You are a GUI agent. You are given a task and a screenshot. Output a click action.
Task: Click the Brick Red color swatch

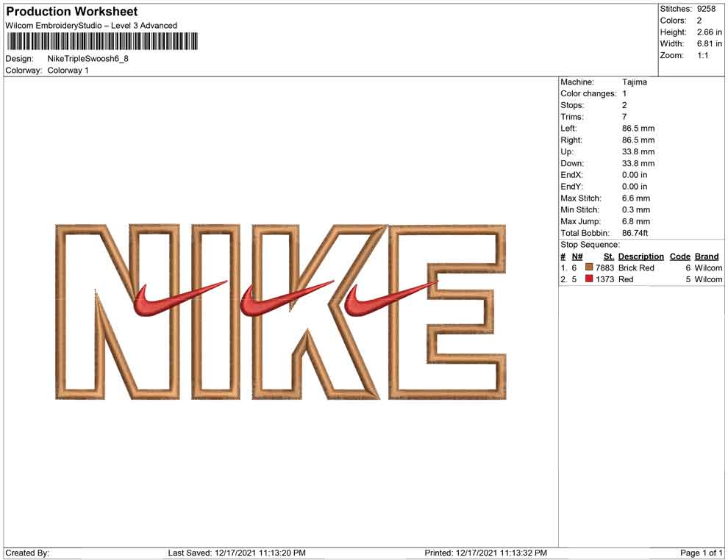tap(588, 268)
